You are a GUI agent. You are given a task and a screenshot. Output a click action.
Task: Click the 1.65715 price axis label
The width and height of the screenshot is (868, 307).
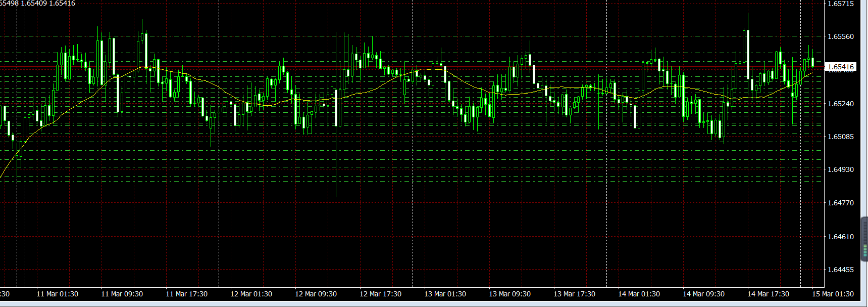coord(841,4)
